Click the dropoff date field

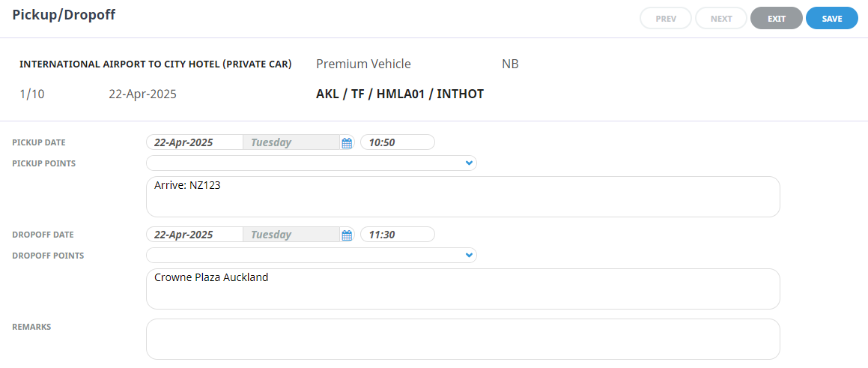[x=194, y=235]
